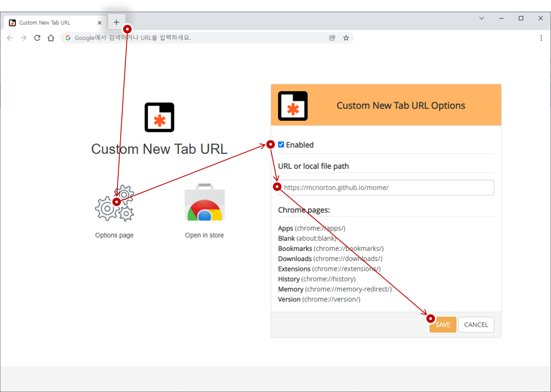Reload the current page
Screen dimensions: 551x392
[x=37, y=38]
